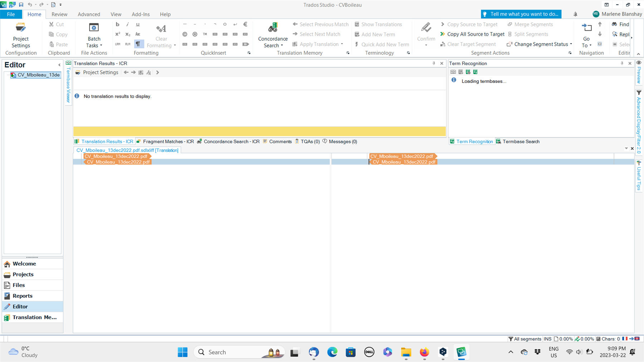The image size is (644, 362).
Task: Go to the previous segment arrow
Action: pos(600,24)
